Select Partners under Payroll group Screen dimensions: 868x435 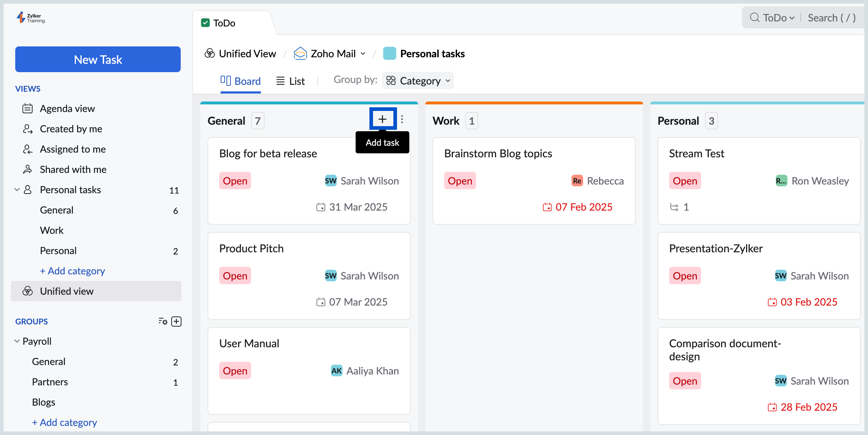click(50, 382)
